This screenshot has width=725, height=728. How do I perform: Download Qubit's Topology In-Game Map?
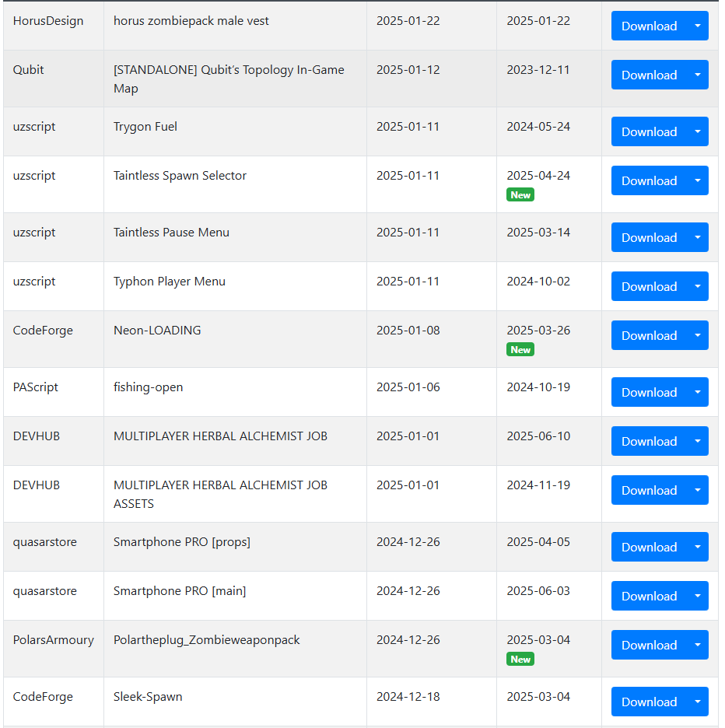[649, 75]
